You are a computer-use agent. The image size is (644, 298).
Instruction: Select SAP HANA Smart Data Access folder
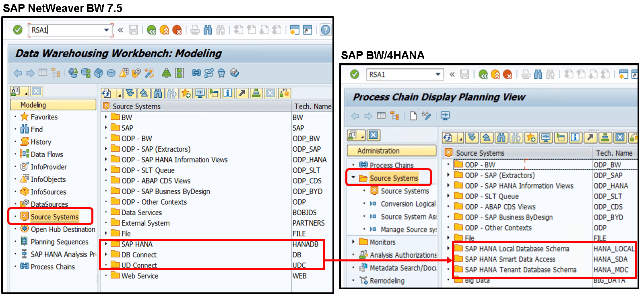pos(510,259)
